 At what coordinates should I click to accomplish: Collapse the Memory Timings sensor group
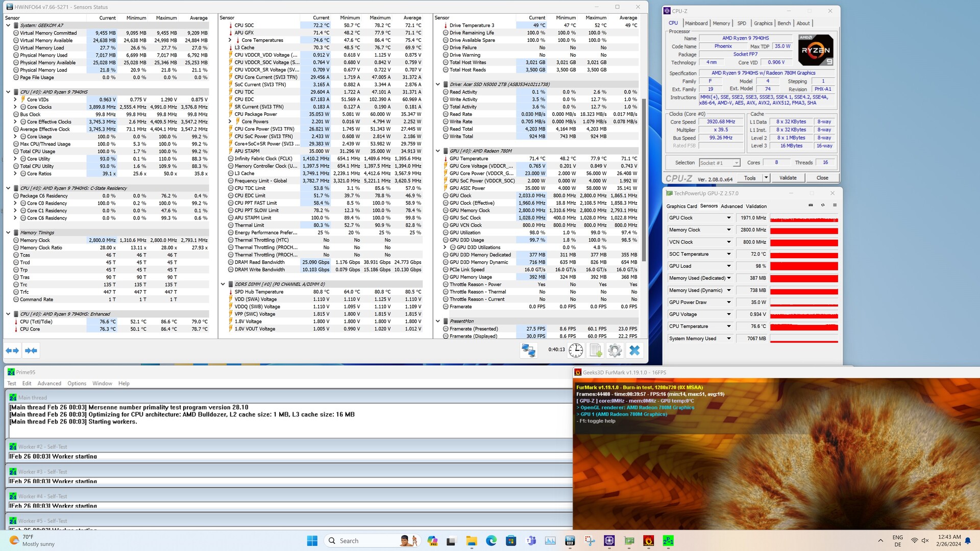coord(8,233)
